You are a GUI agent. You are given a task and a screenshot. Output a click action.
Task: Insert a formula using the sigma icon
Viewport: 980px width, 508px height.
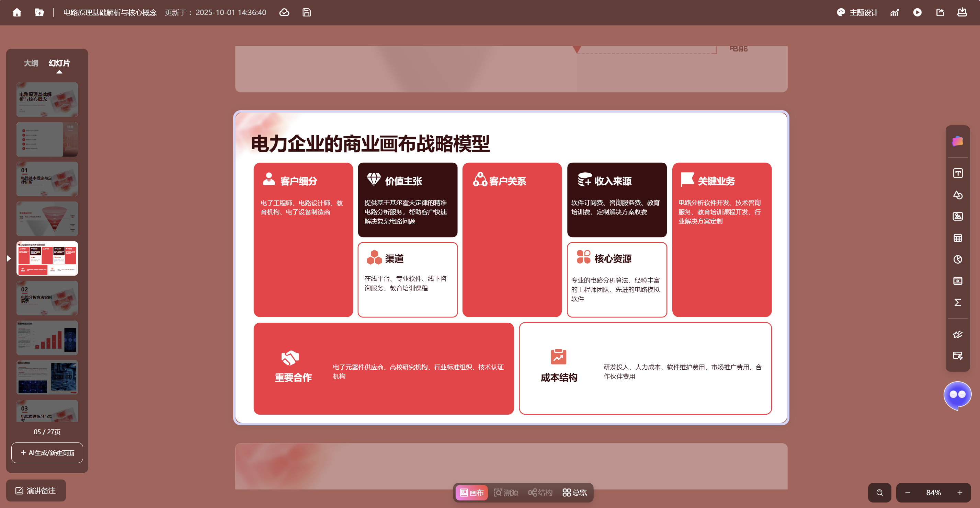(958, 302)
